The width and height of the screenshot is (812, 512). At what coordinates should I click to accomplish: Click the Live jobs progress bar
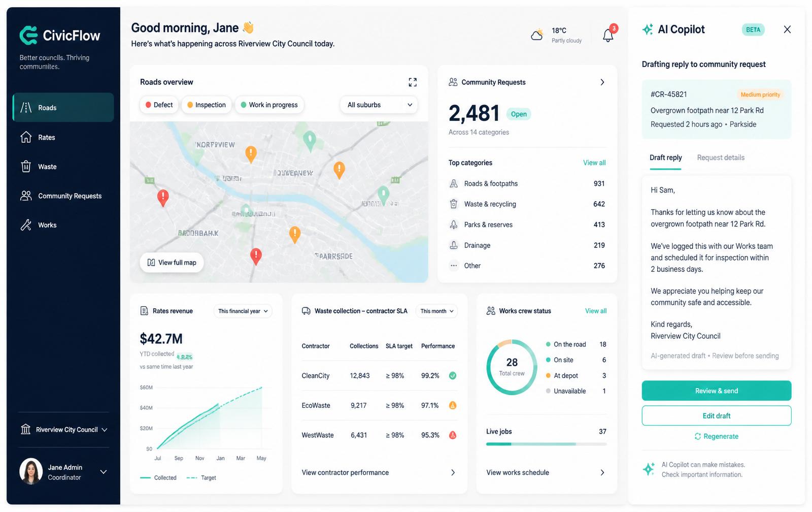[x=546, y=444]
